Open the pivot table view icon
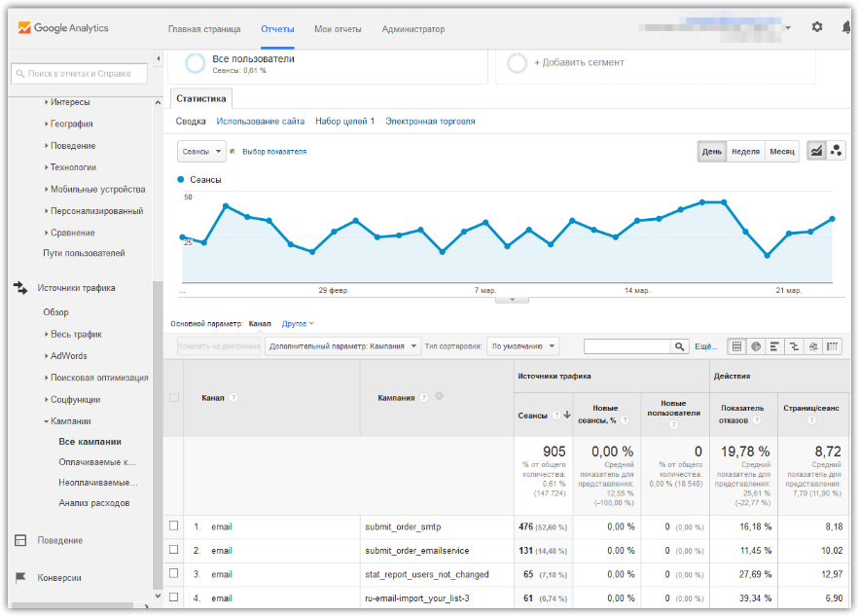 pos(832,346)
